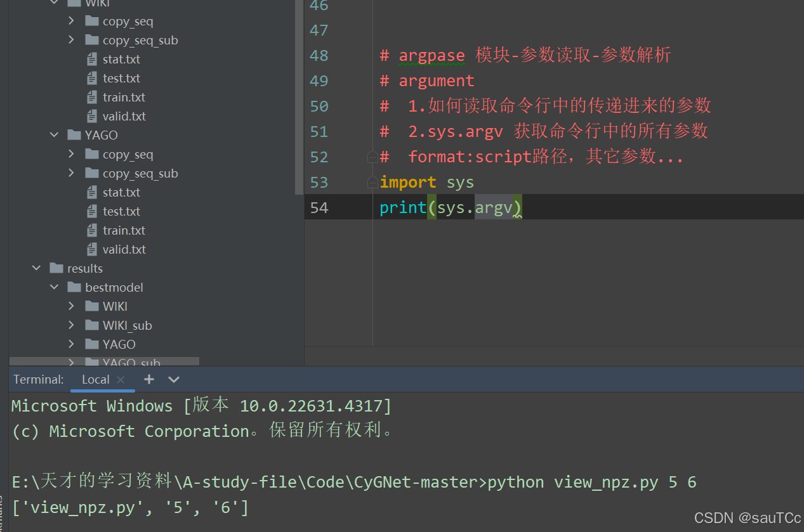Click 'python view_npz.py 5 6' command text
This screenshot has width=804, height=532.
point(592,483)
